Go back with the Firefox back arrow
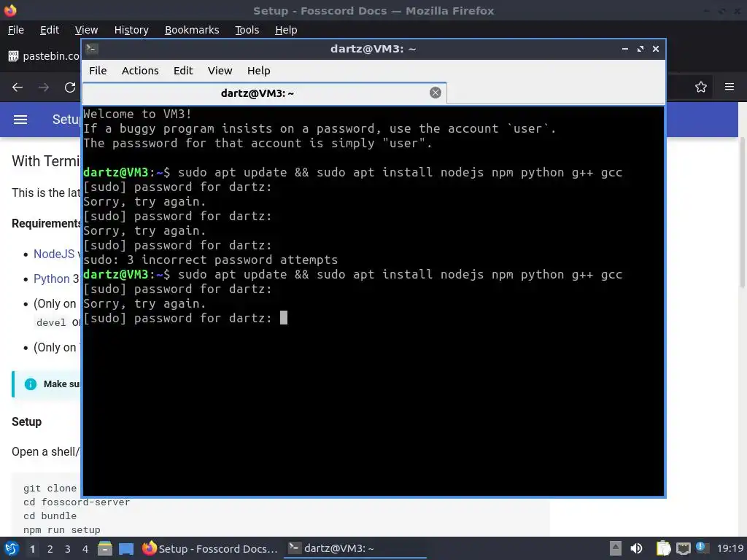747x560 pixels. [18, 87]
